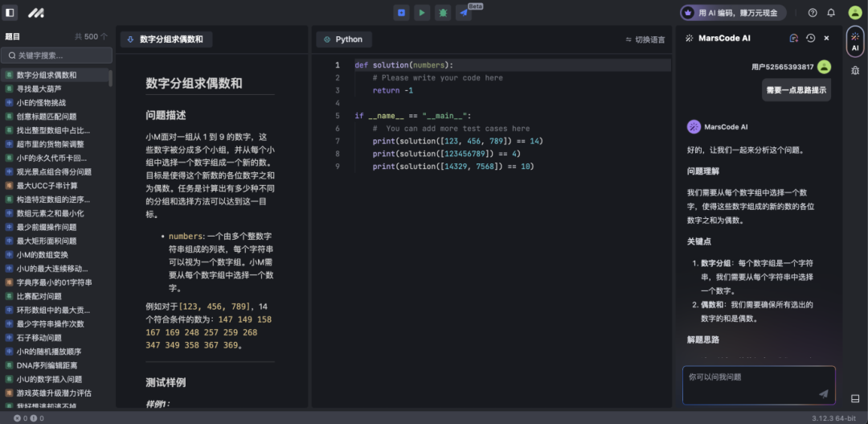Viewport: 868px width, 424px height.
Task: Open user avatar menu in top bar
Action: (854, 13)
